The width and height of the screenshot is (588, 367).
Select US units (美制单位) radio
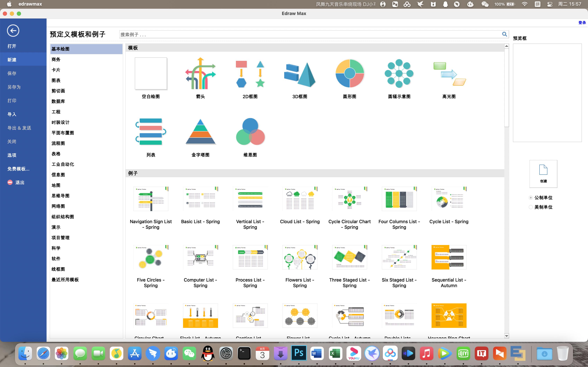(x=531, y=207)
